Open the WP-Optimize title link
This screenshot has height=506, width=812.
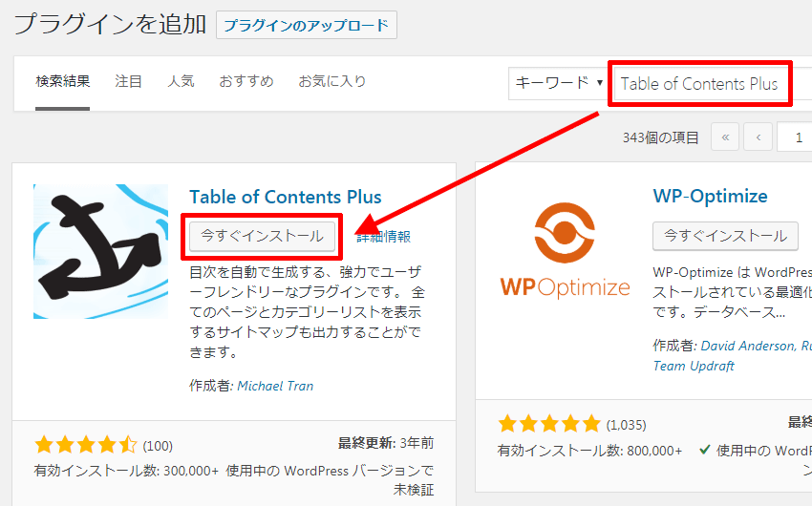tap(710, 197)
